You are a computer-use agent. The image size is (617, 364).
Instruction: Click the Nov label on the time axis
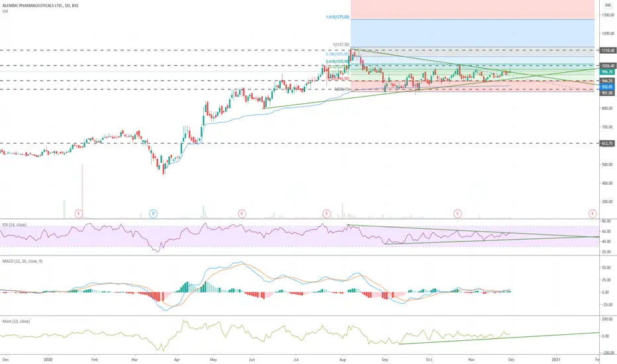tap(471, 359)
